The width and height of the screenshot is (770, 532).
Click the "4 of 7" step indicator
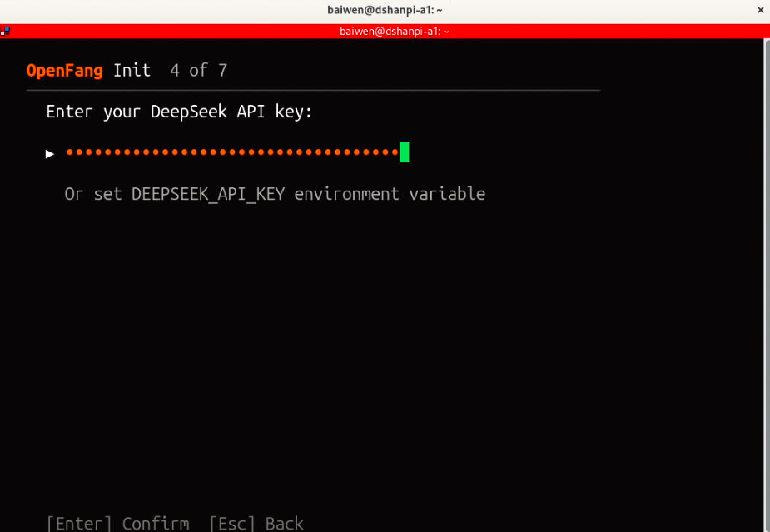(198, 71)
